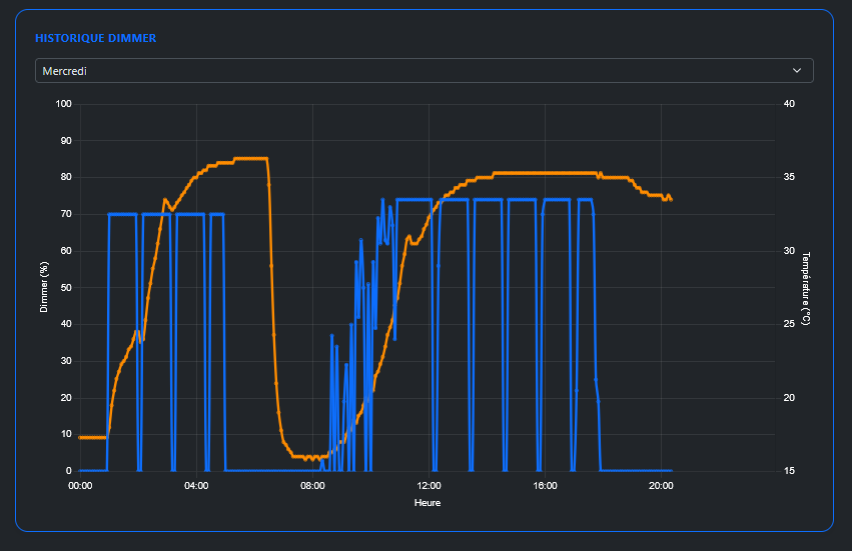The width and height of the screenshot is (852, 551).
Task: Click the 40 value on the temperature axis
Action: pyautogui.click(x=790, y=104)
